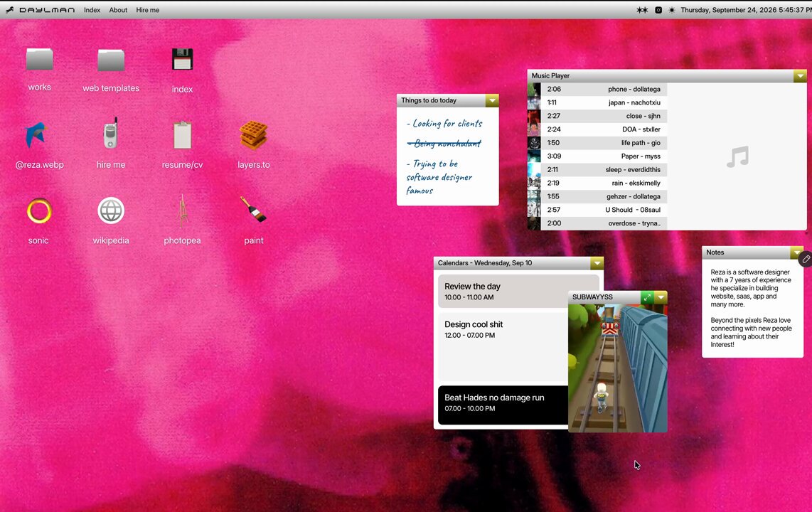
Task: Collapse the Calendars widget
Action: (x=597, y=263)
